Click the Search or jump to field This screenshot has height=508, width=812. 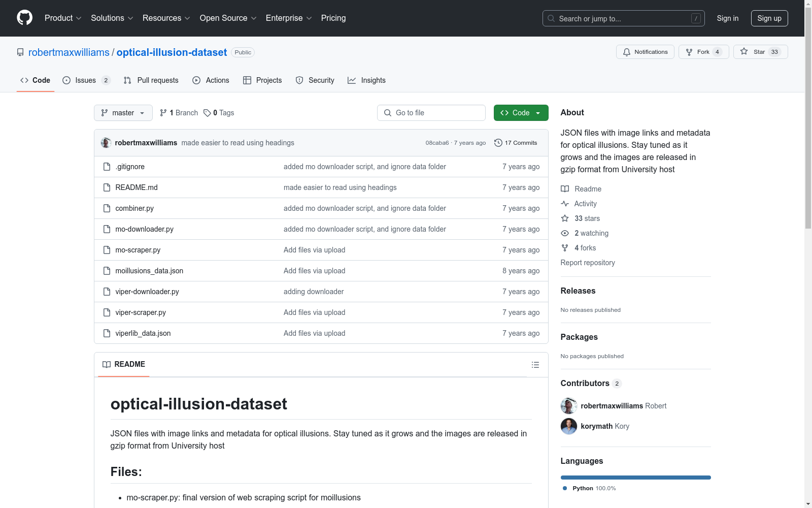(624, 18)
